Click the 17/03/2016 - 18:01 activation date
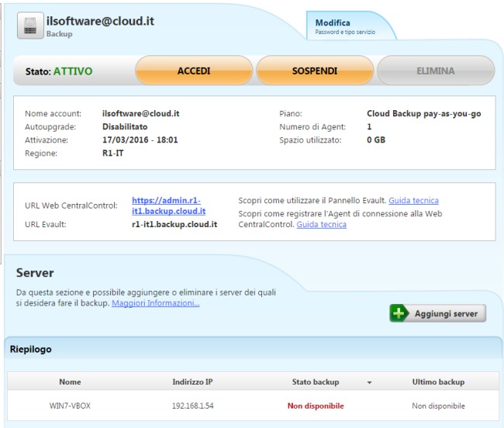This screenshot has height=428, width=504. (140, 140)
